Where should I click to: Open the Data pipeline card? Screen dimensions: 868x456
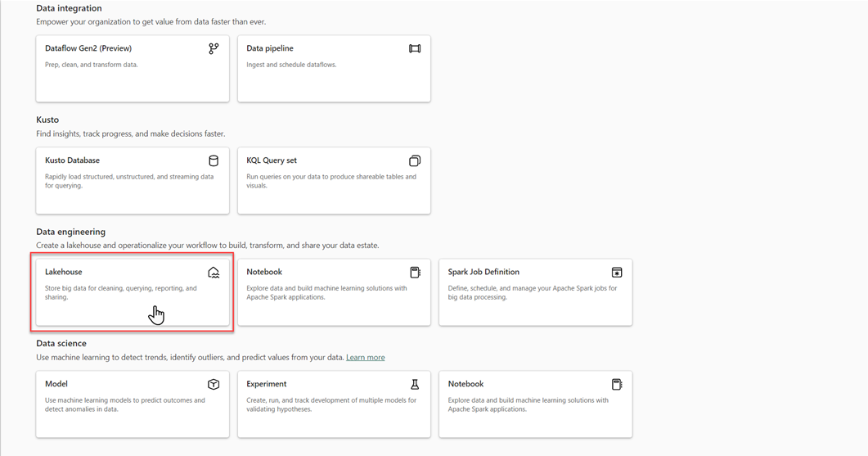pos(334,69)
